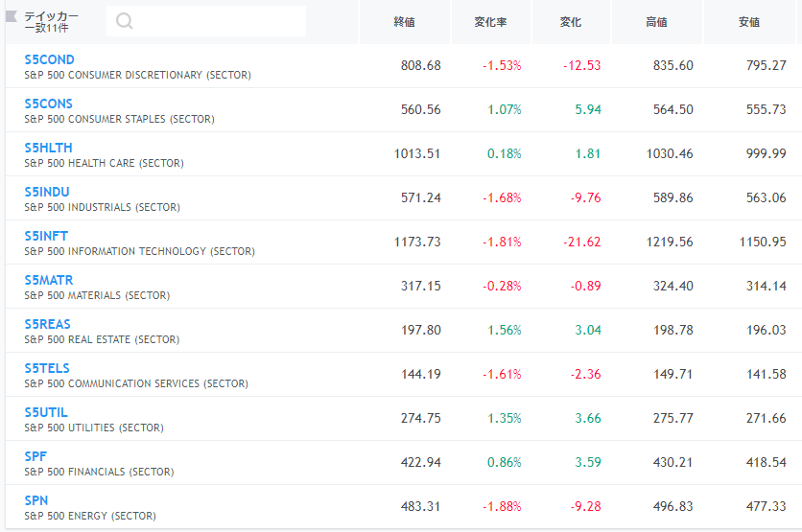Open the S5CONS ticker link
Screen dimensions: 802x532
49,104
